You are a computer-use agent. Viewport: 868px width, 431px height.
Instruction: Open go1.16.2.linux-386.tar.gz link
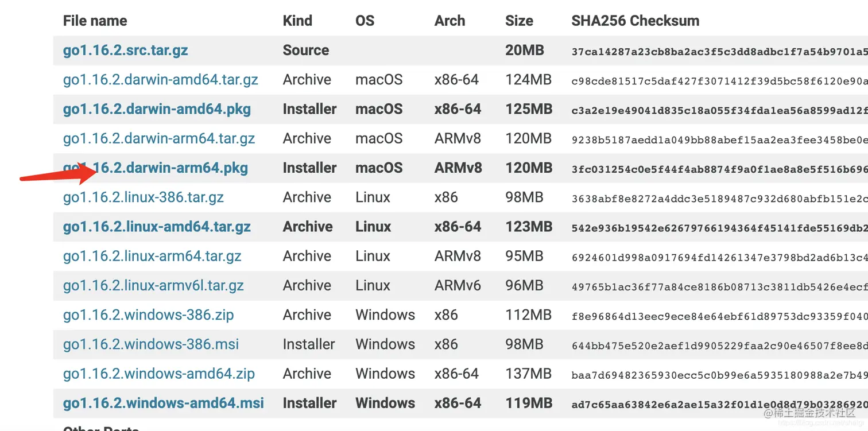143,197
